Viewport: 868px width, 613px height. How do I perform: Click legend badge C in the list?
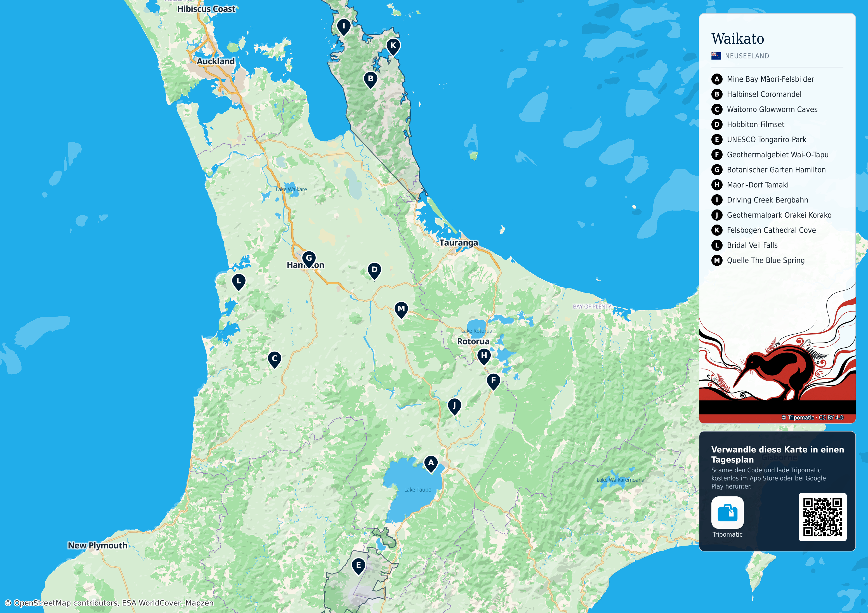717,109
